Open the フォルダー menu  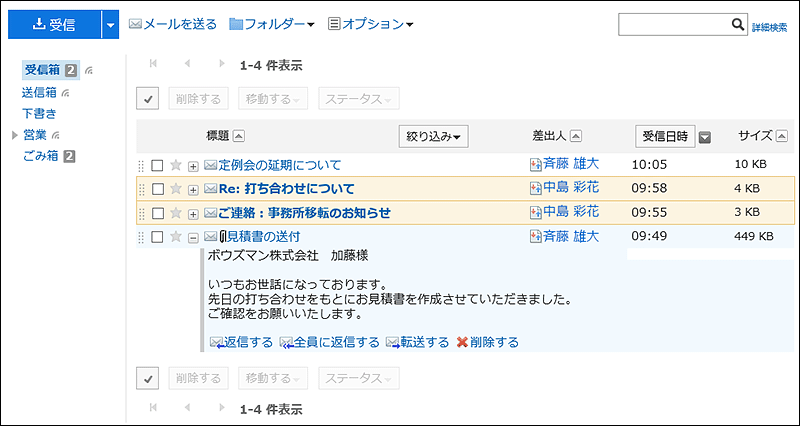point(271,24)
